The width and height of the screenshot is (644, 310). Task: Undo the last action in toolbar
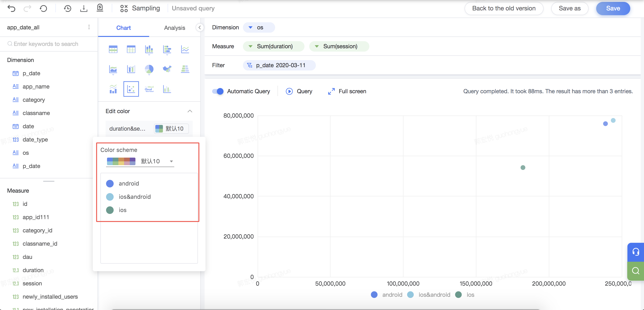12,9
